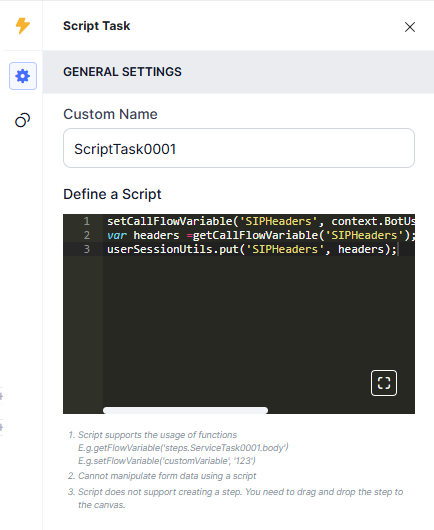Click userSessionUtils.put on line 3
This screenshot has width=434, height=530.
point(173,249)
